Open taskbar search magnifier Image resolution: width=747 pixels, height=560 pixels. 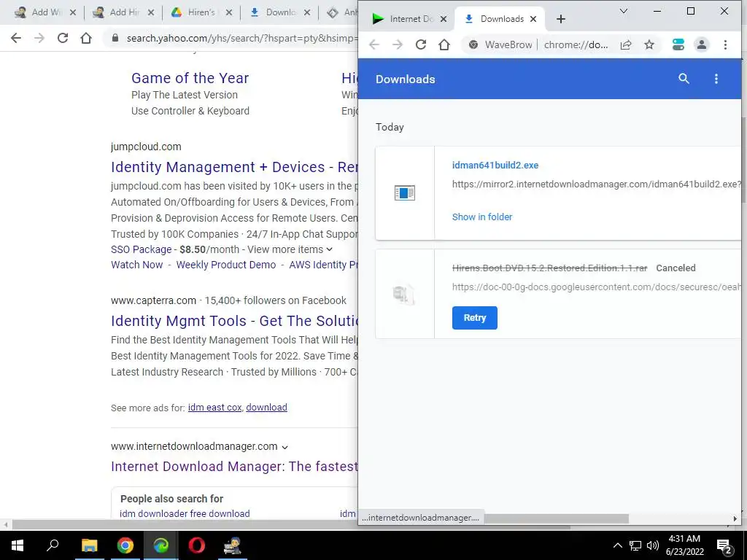point(53,545)
